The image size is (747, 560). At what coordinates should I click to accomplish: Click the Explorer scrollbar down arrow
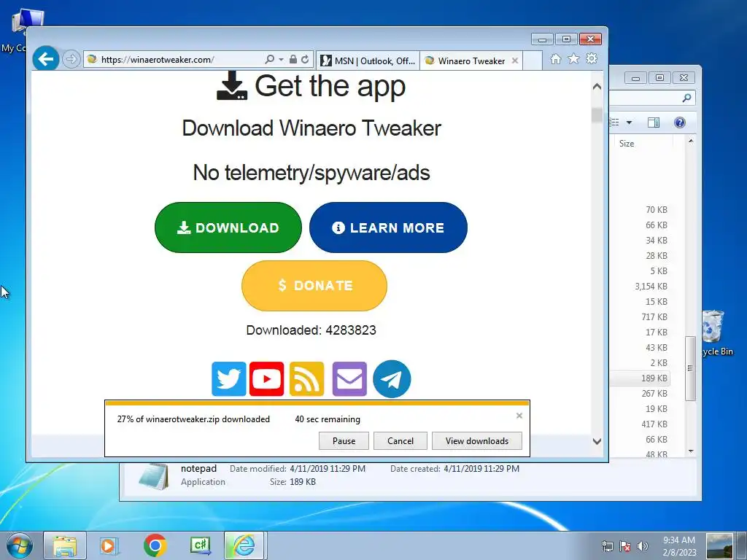691,451
